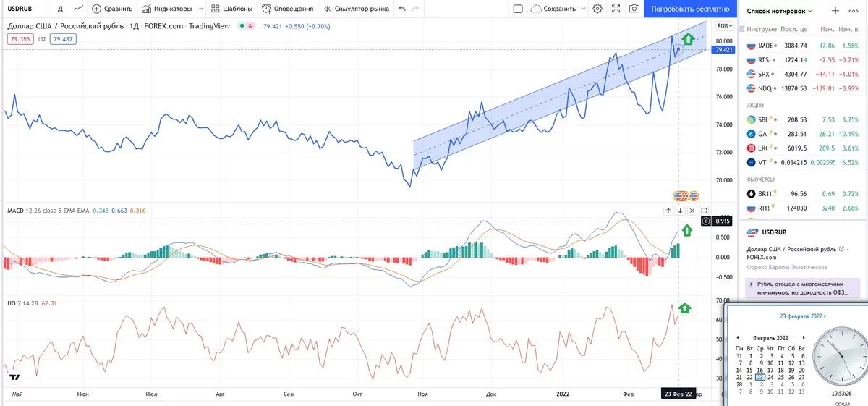
Task: Select the GAZP stock row at 283.51
Action: [x=803, y=134]
